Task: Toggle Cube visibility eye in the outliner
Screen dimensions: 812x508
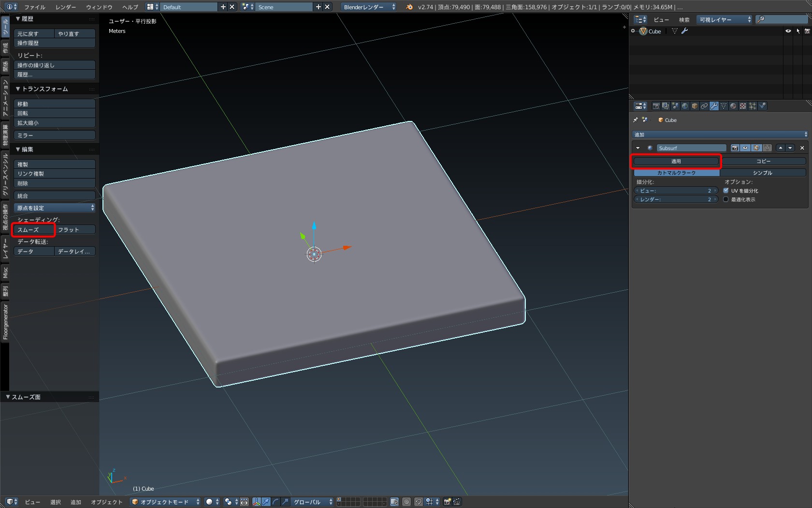Action: (x=788, y=31)
